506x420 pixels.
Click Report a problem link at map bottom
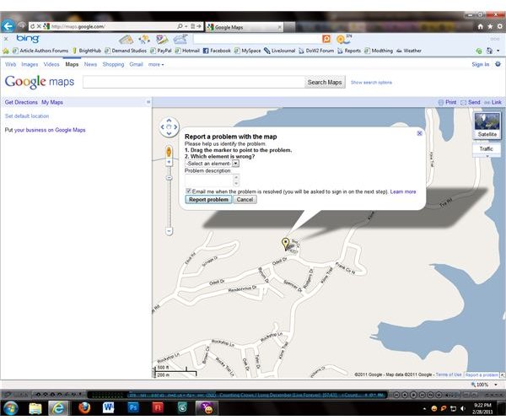pyautogui.click(x=482, y=374)
